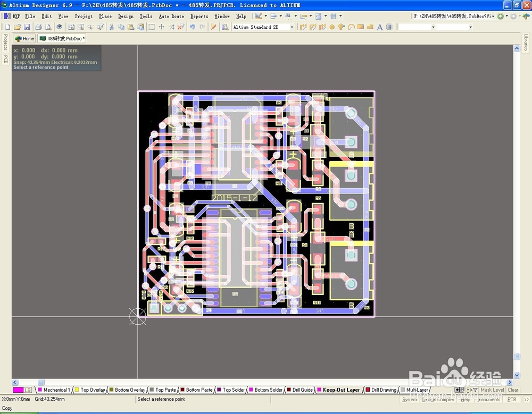Navigate back with green arrow
This screenshot has width=532, height=414.
click(x=501, y=16)
